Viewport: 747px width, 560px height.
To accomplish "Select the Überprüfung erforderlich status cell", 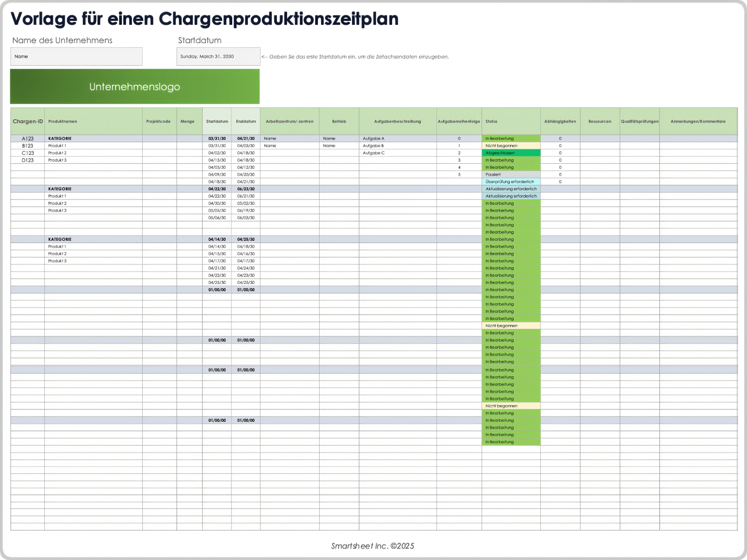I will 511,181.
